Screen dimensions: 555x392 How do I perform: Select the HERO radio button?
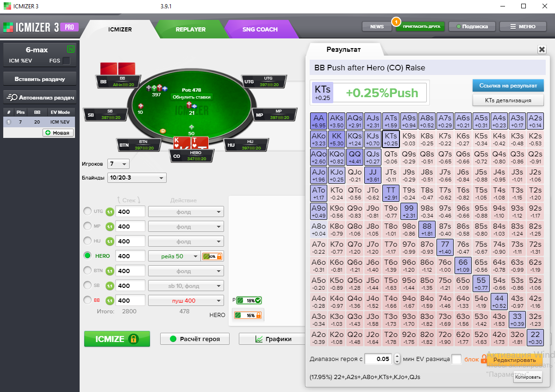tap(87, 255)
